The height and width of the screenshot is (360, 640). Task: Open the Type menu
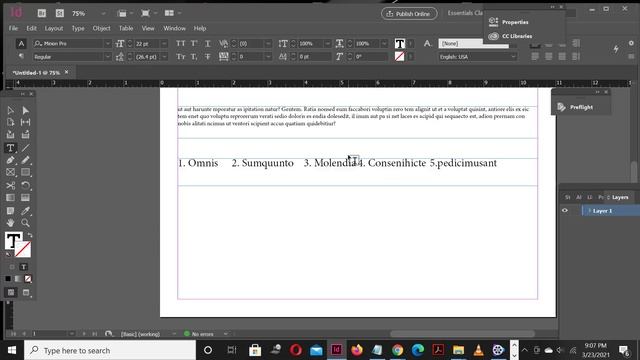coord(78,28)
